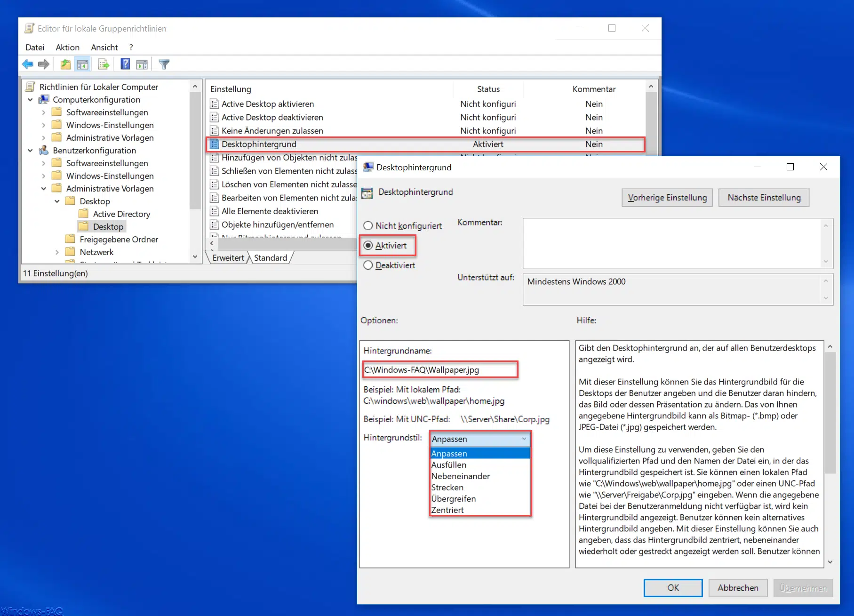Click the Kommentar column header
This screenshot has height=616, width=854.
[x=594, y=89]
